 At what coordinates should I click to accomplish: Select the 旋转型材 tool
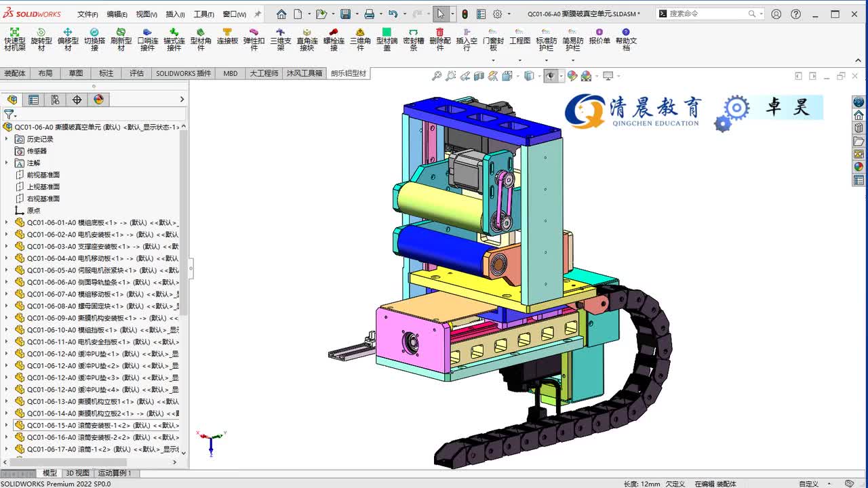pyautogui.click(x=41, y=39)
